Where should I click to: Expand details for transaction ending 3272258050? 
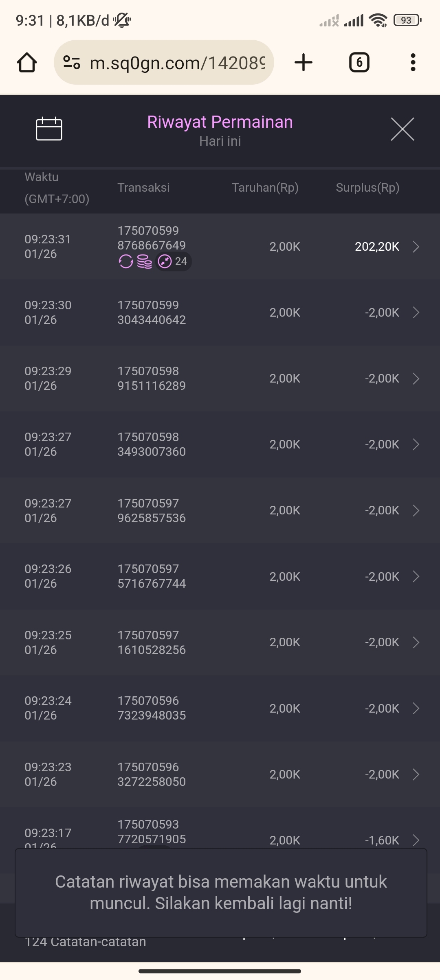[416, 774]
